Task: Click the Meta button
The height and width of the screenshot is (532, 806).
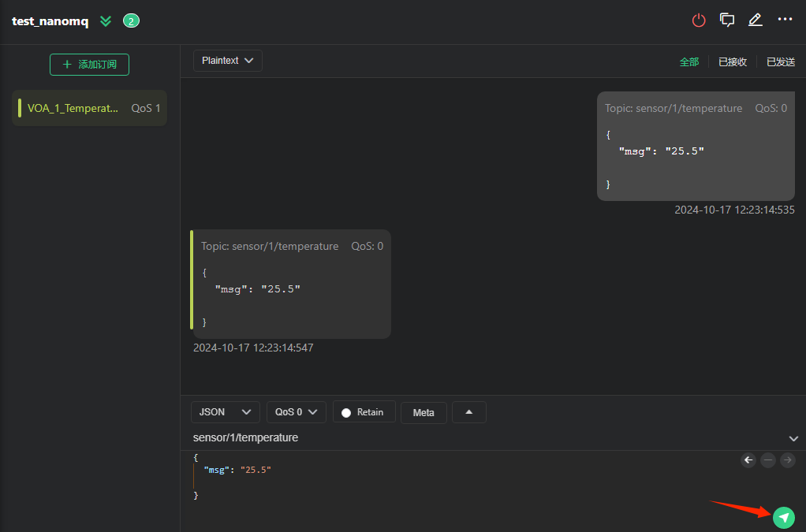Action: 424,413
